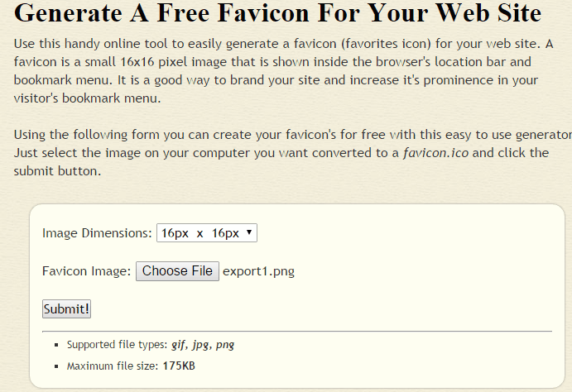Click the italic "jpg" file type

(x=201, y=345)
